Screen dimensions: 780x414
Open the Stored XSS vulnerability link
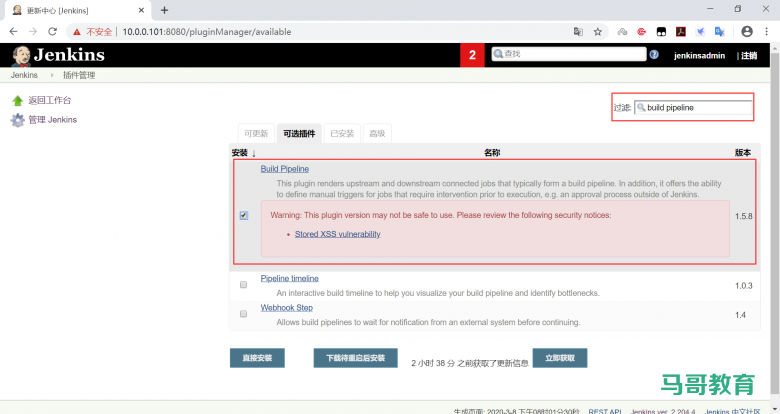pos(337,234)
